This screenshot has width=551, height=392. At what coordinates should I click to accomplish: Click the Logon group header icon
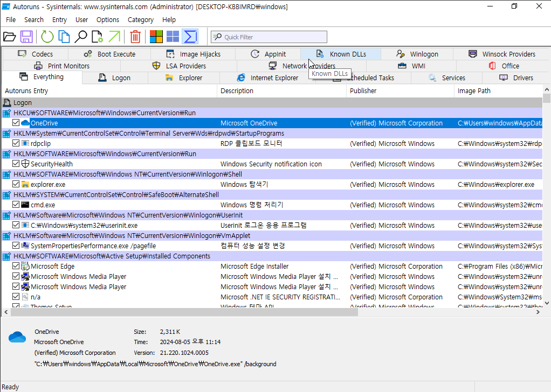(x=6, y=103)
